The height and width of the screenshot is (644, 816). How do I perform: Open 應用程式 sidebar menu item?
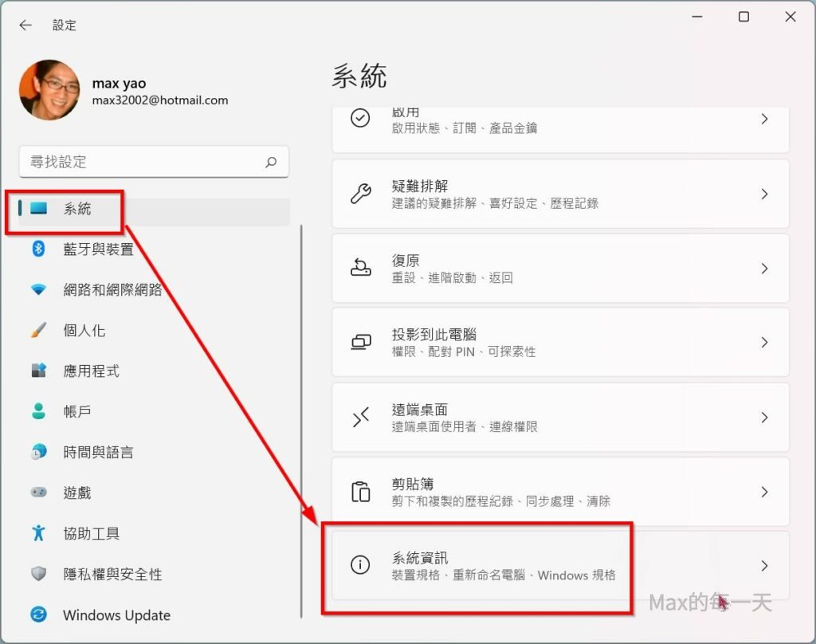[91, 371]
